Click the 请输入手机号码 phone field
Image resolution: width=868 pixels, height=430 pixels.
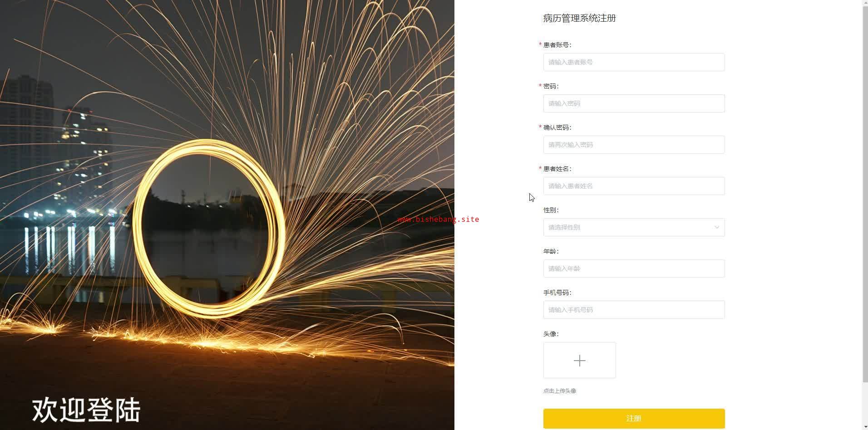pyautogui.click(x=634, y=310)
